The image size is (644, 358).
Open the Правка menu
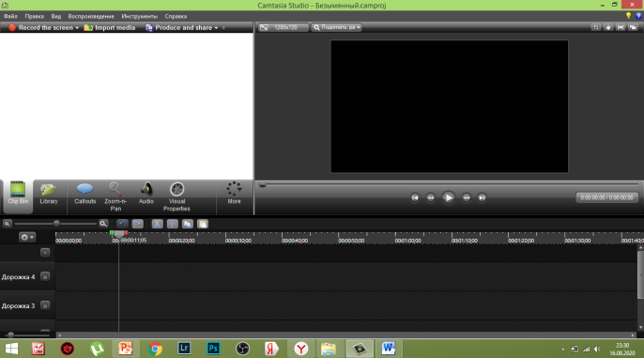click(x=34, y=16)
